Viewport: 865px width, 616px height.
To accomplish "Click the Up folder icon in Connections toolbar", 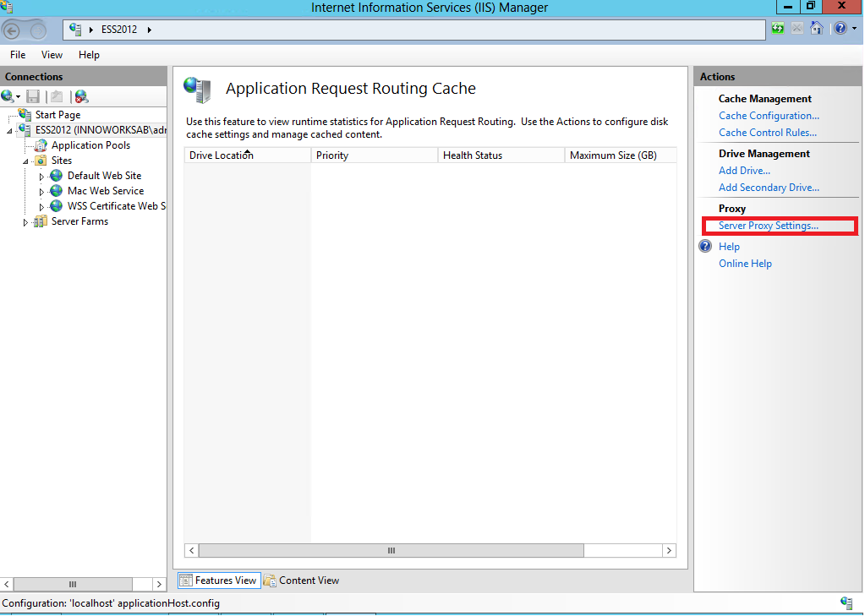I will pyautogui.click(x=57, y=96).
